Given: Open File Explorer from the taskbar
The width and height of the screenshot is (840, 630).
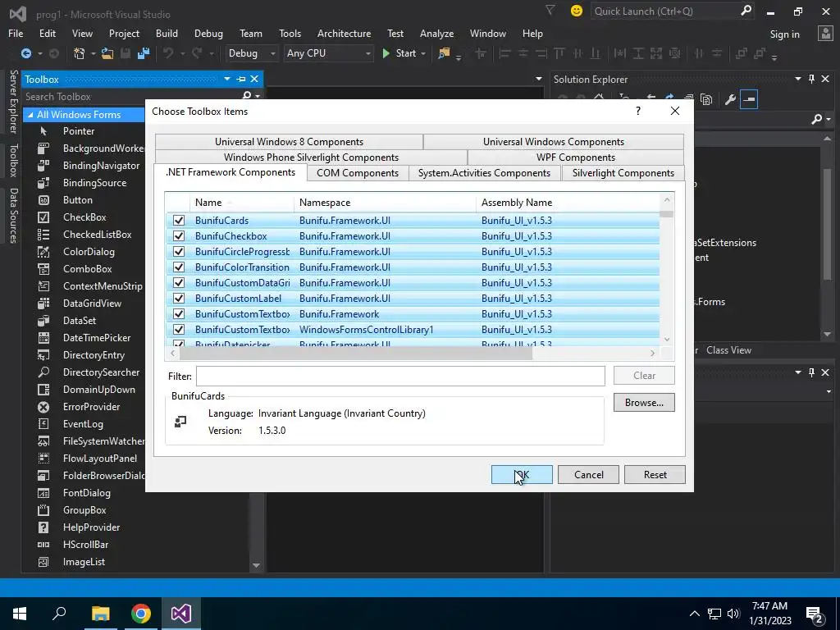Looking at the screenshot, I should tap(100, 614).
